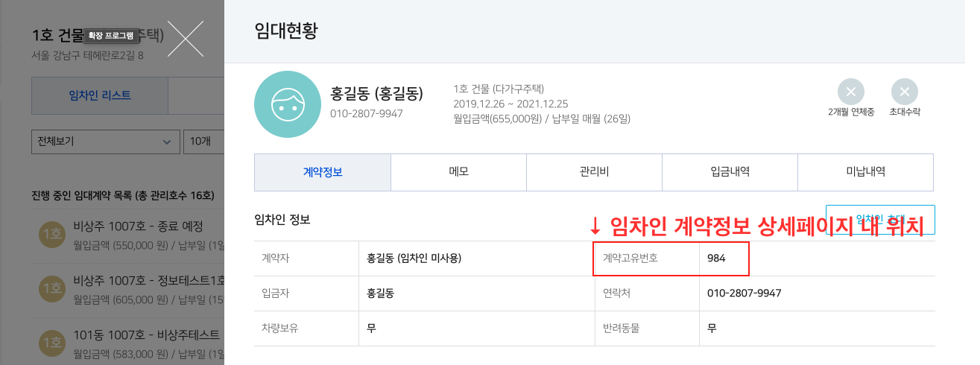Viewport: 980px width, 365px height.
Task: Click the 계약고유번호 value 984
Action: tap(717, 258)
